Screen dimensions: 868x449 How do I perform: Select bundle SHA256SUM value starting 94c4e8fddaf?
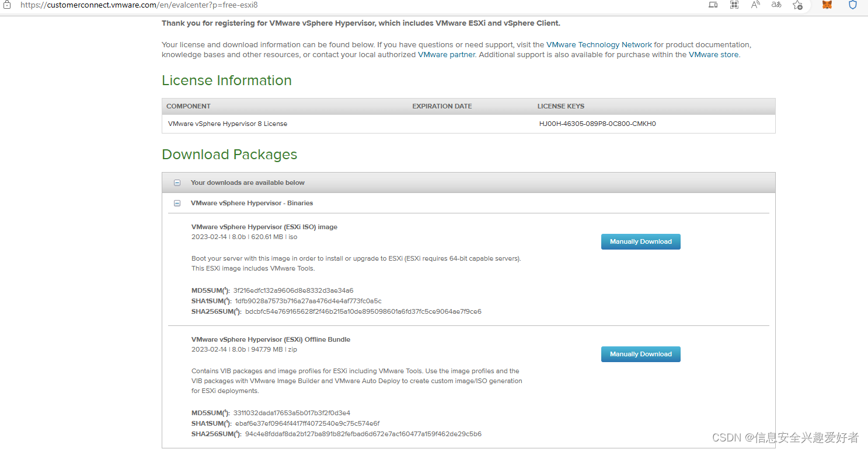point(363,434)
